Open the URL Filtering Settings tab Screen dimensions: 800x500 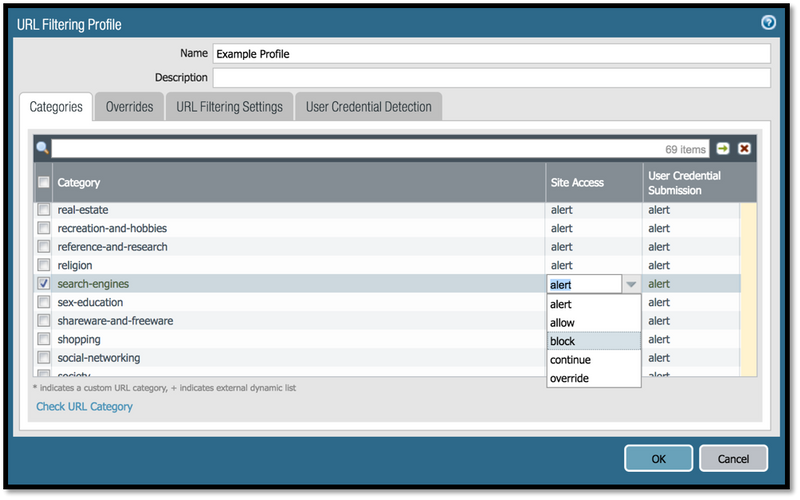point(230,107)
